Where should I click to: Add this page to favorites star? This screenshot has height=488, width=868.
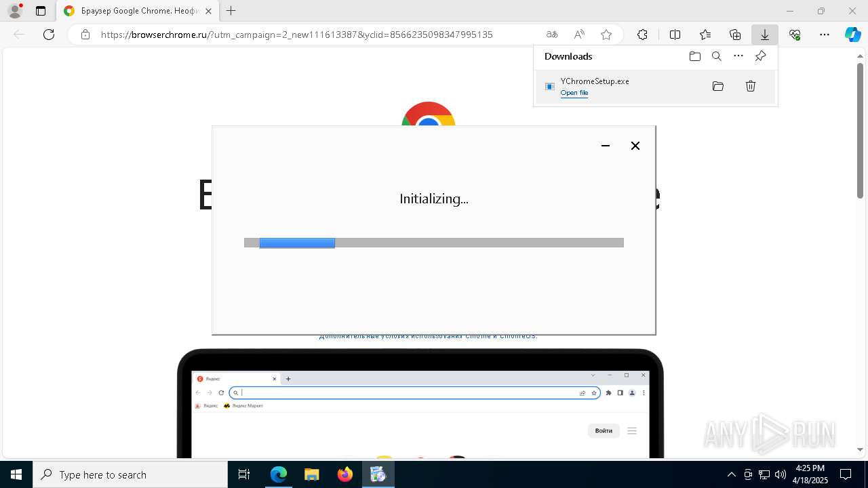pyautogui.click(x=606, y=35)
